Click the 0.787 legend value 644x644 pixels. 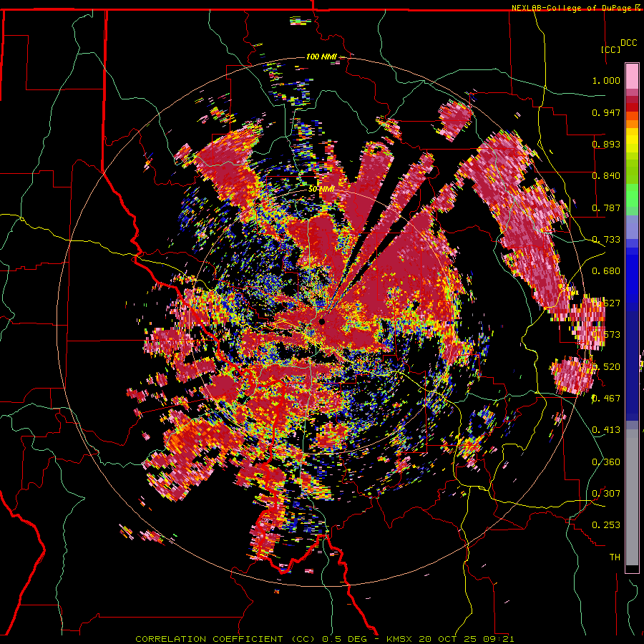[x=606, y=208]
